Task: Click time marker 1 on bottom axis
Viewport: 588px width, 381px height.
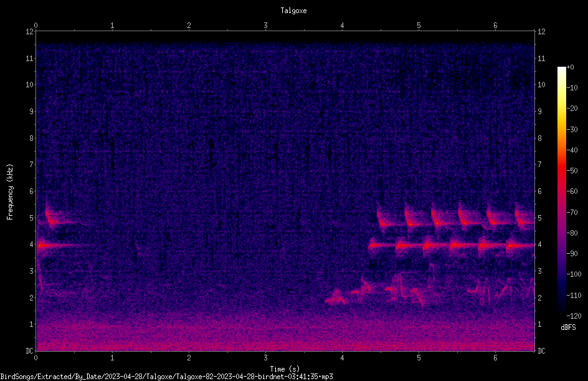Action: (x=112, y=358)
